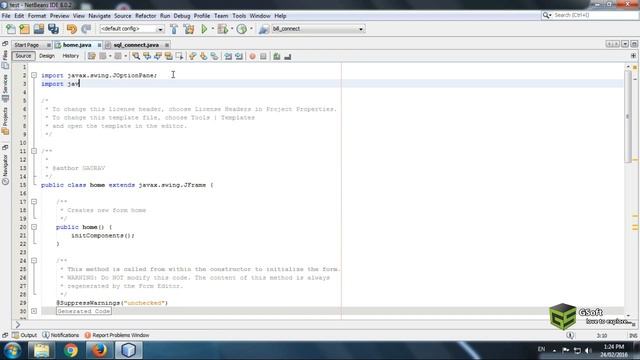This screenshot has height=360, width=640.
Task: Open the Output window
Action: coord(24,335)
